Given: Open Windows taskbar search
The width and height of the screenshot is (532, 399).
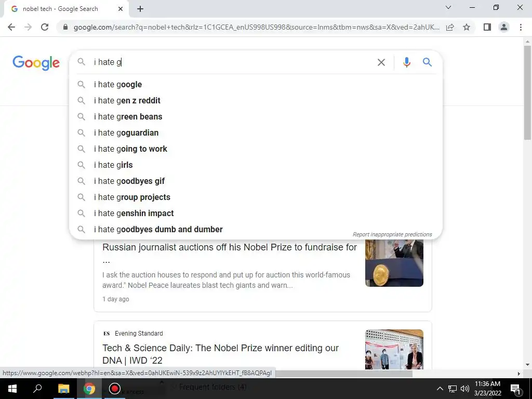Looking at the screenshot, I should click(37, 389).
